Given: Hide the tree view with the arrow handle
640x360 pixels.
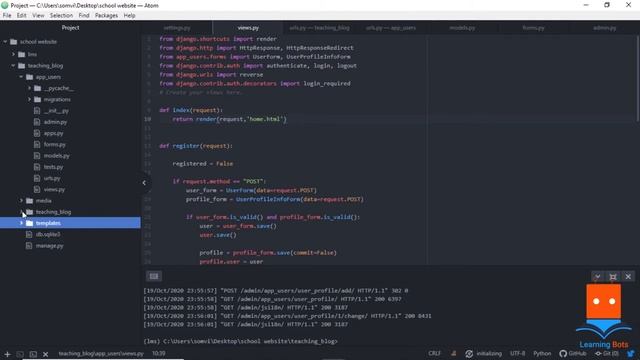Looking at the screenshot, I should 144,183.
